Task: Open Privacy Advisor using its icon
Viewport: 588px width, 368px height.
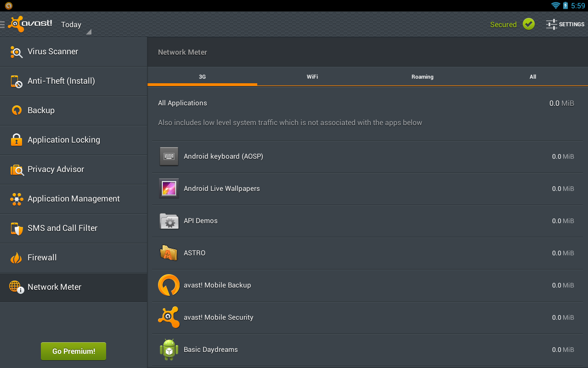Action: tap(16, 169)
